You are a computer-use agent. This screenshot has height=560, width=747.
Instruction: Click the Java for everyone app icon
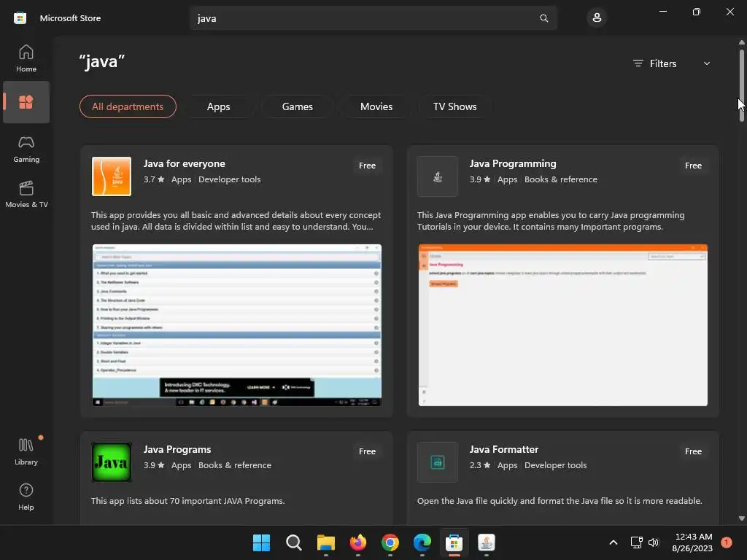(x=112, y=176)
